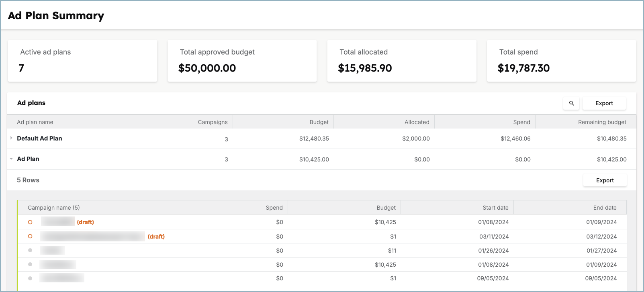The image size is (644, 292).
Task: Select the Ad Plan row name
Action: [x=28, y=159]
